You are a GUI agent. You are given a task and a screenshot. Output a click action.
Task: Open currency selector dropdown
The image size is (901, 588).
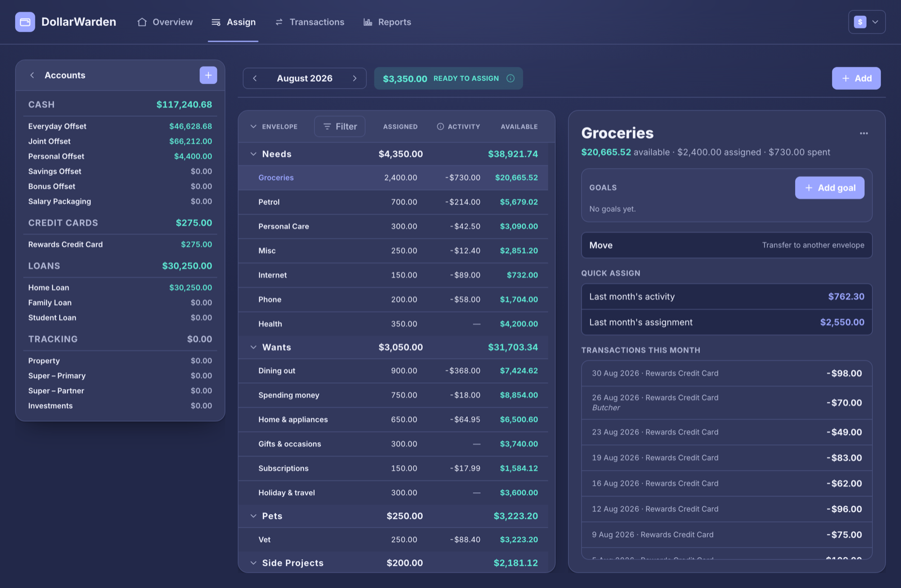click(x=867, y=22)
